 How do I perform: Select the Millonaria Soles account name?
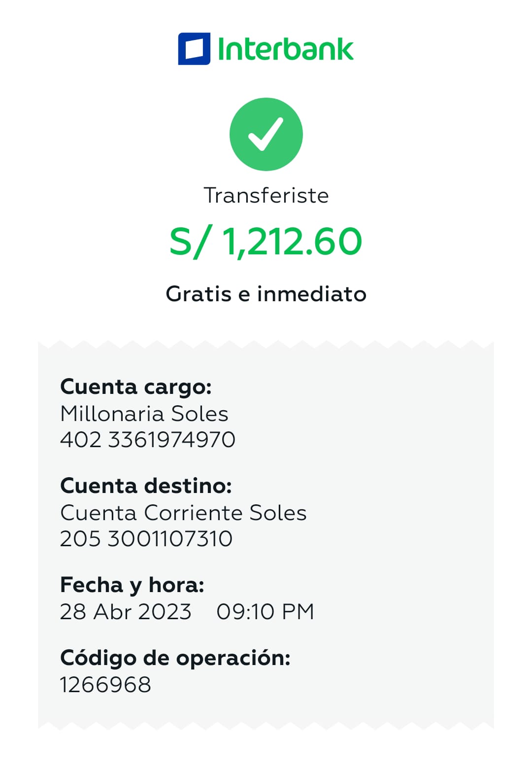click(144, 414)
